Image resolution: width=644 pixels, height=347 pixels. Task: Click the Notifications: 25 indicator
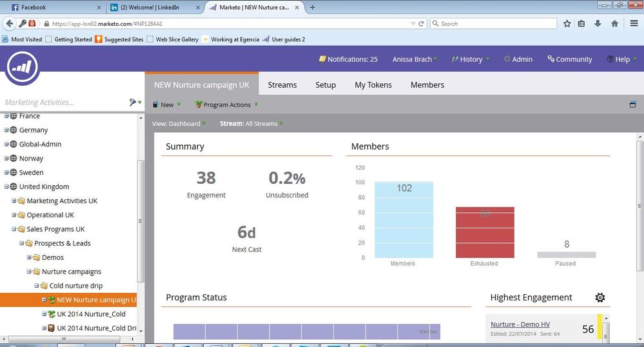click(348, 59)
